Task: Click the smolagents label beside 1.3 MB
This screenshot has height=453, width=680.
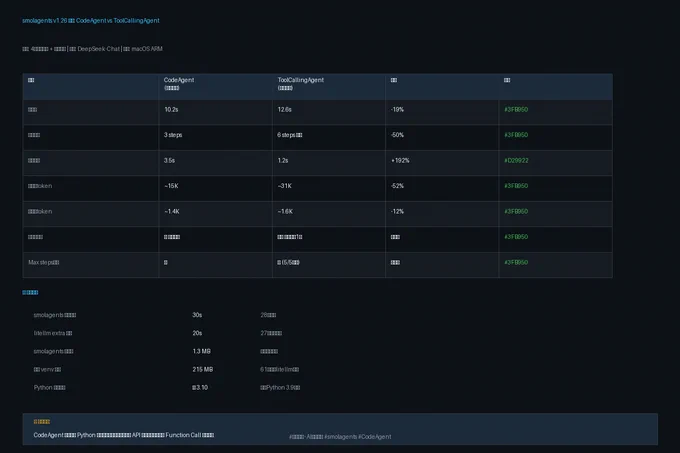Action: tap(53, 352)
